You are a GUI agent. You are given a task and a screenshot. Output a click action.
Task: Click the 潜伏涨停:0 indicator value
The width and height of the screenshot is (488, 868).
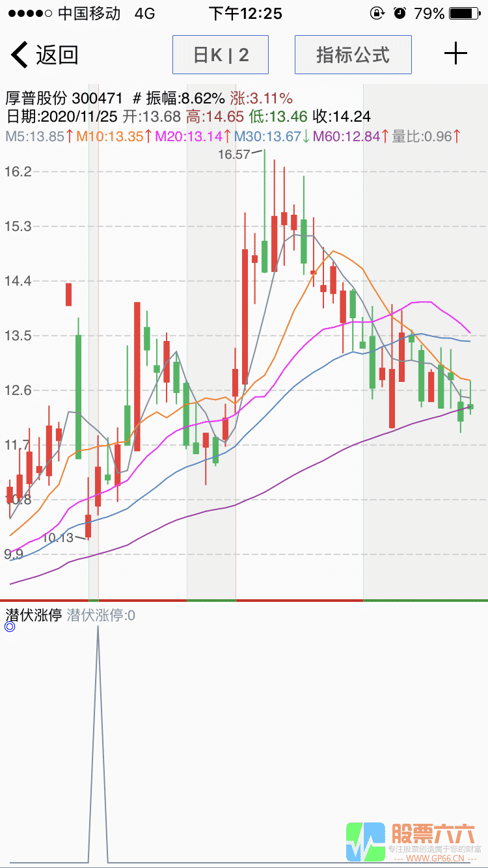pos(101,615)
